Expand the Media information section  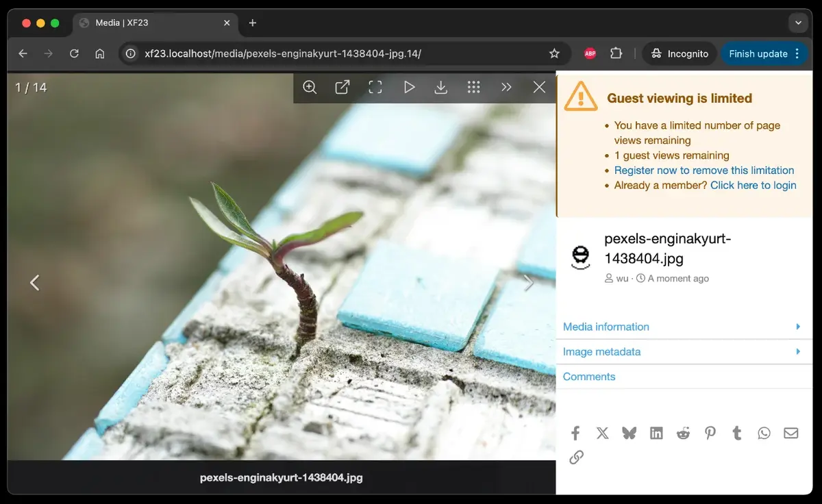point(606,327)
